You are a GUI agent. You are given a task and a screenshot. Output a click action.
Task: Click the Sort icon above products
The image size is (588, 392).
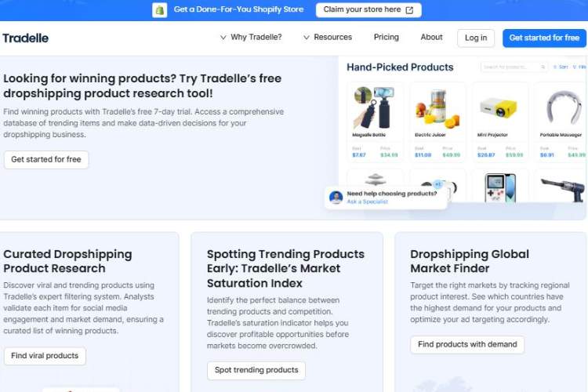(x=555, y=67)
